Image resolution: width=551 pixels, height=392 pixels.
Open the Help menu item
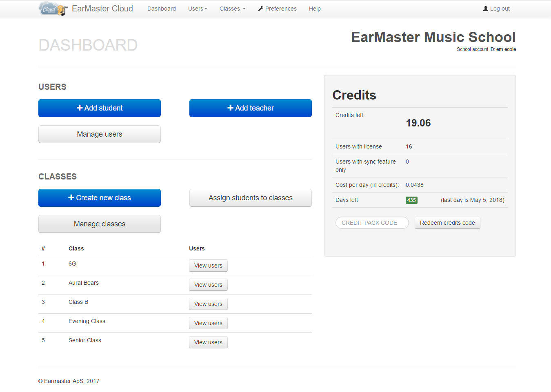(315, 9)
